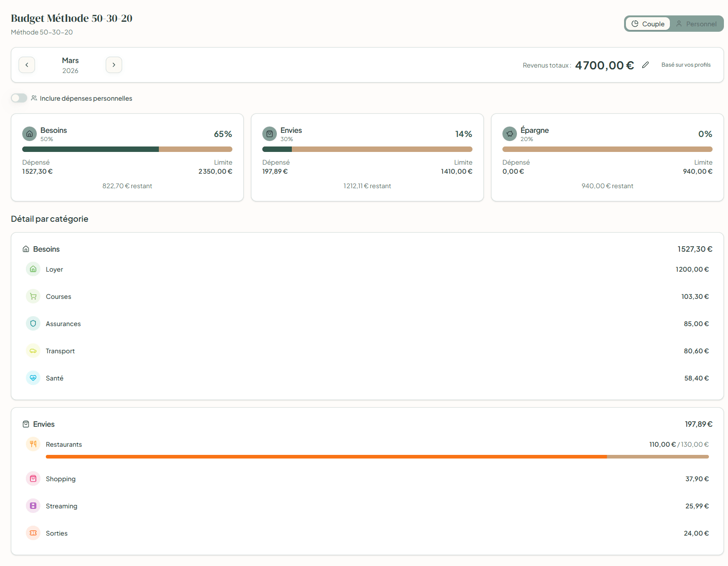Click the Courses shopping cart icon

tap(33, 297)
